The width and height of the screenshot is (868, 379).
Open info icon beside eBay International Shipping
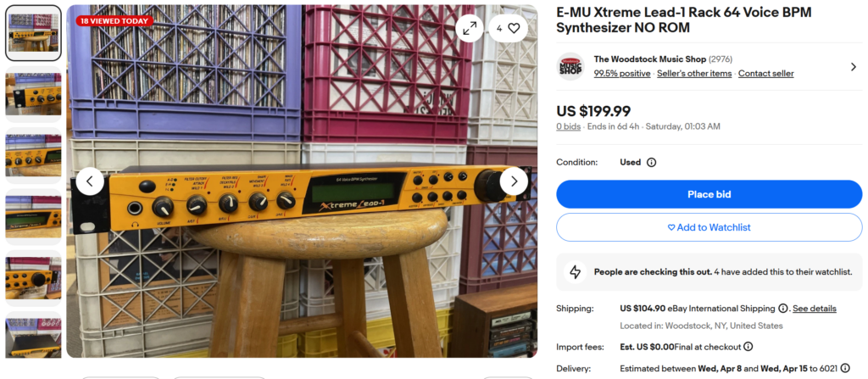point(782,309)
